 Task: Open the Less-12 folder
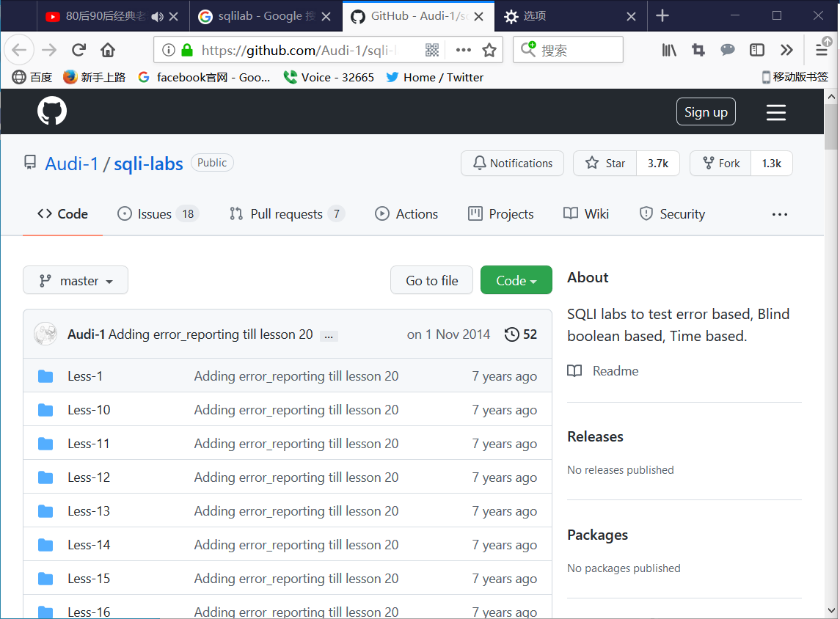point(88,477)
